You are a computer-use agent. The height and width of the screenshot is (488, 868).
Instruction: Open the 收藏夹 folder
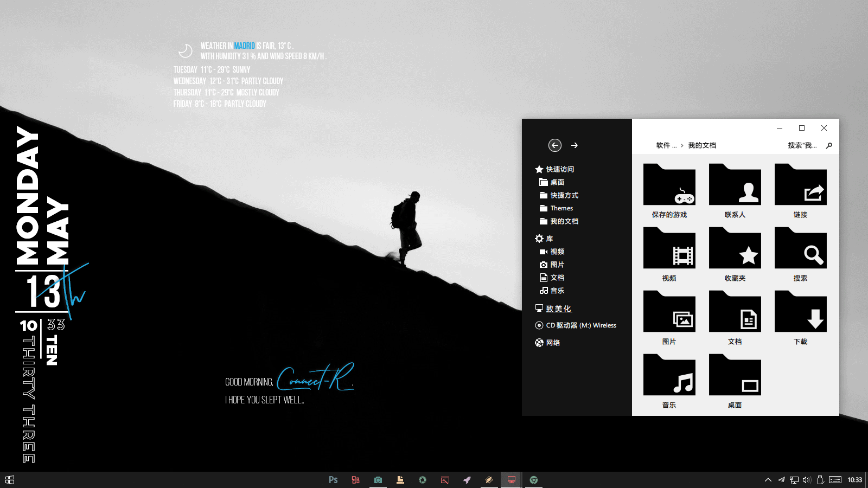coord(735,254)
